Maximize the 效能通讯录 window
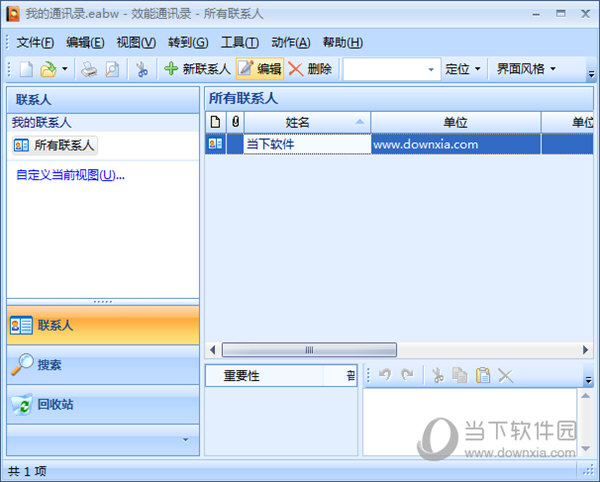Screen dimensions: 600x482 coord(561,14)
